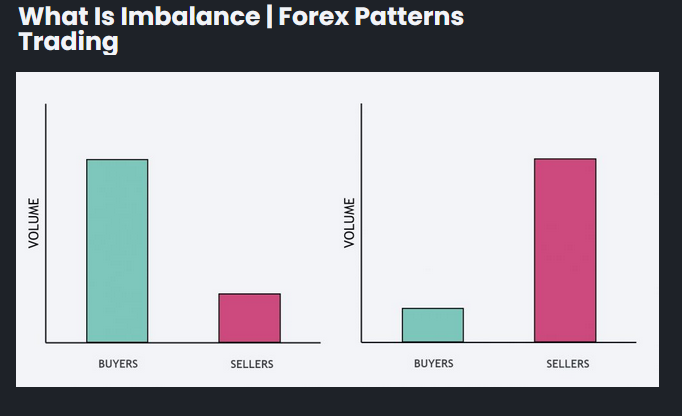The width and height of the screenshot is (682, 416).
Task: Click the BUYERS label under the right chart
Action: (x=433, y=364)
